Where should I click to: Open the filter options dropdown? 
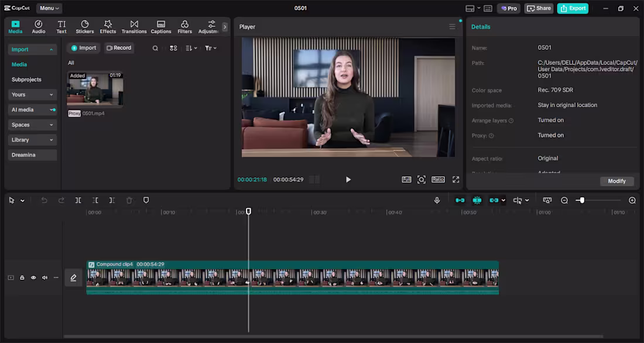(x=211, y=48)
